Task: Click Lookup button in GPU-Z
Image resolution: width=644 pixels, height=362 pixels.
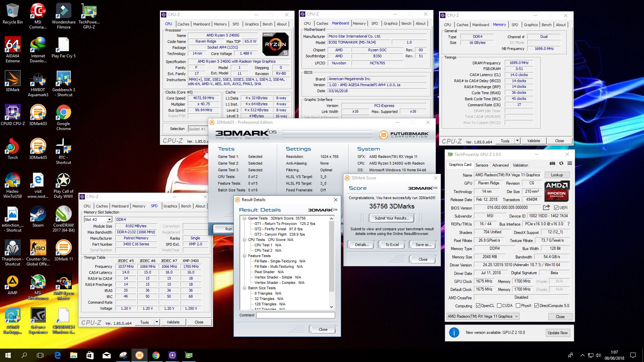Action: (556, 175)
